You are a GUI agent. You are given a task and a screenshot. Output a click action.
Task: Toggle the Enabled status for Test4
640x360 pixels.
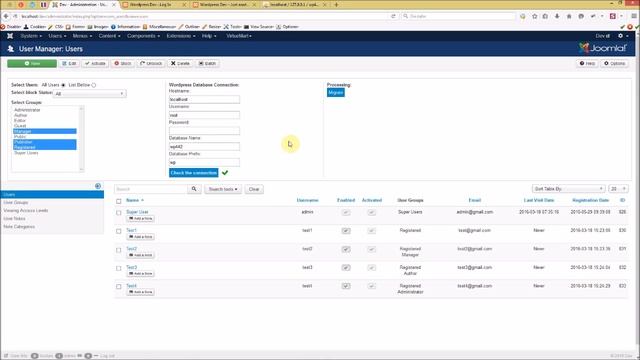pos(346,286)
